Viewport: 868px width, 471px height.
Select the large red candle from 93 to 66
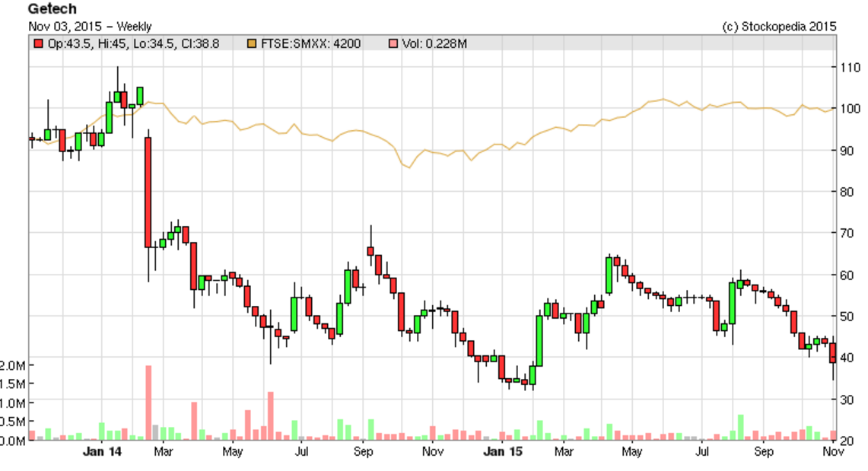(x=148, y=193)
